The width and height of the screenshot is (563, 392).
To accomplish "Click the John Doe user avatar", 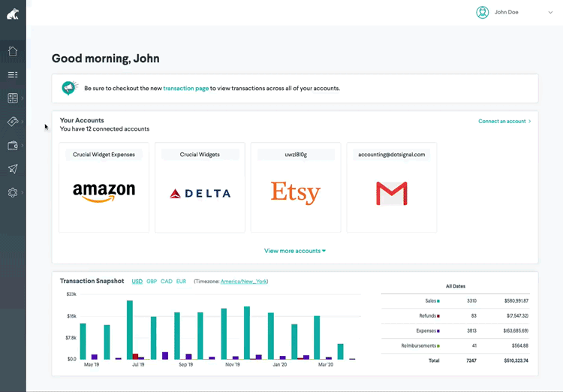I will pos(482,12).
